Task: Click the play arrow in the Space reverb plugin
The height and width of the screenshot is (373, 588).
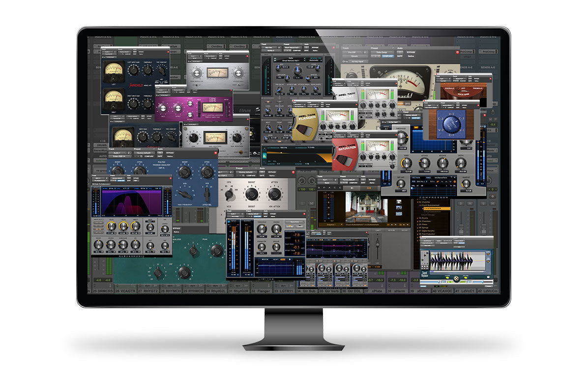Action: [352, 188]
